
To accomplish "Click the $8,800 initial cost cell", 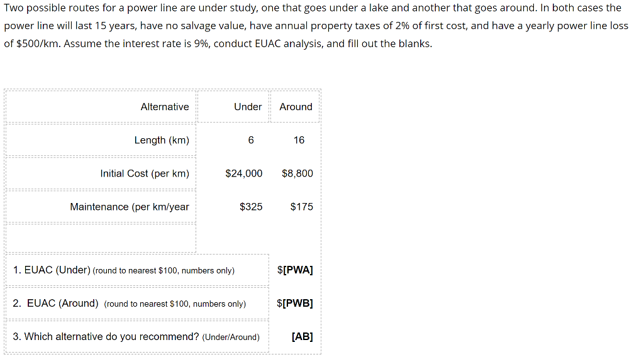I will click(297, 173).
